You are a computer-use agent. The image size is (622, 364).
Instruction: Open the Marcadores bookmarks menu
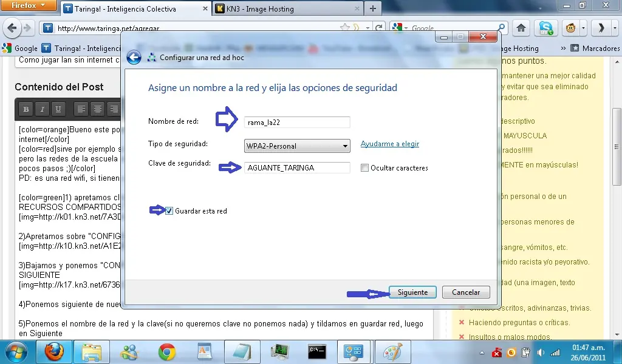point(595,49)
